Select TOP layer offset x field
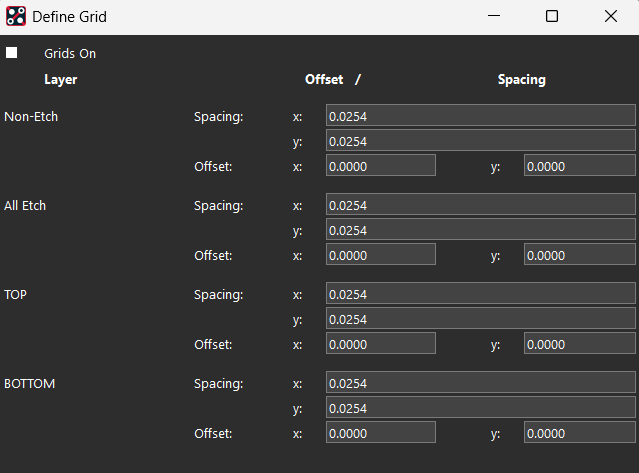The width and height of the screenshot is (639, 473). [380, 344]
